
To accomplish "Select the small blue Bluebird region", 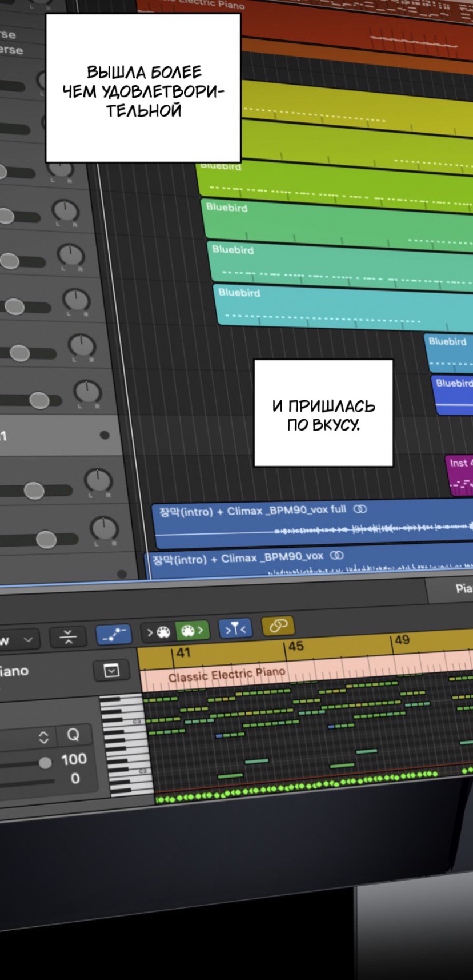I will coord(449,353).
